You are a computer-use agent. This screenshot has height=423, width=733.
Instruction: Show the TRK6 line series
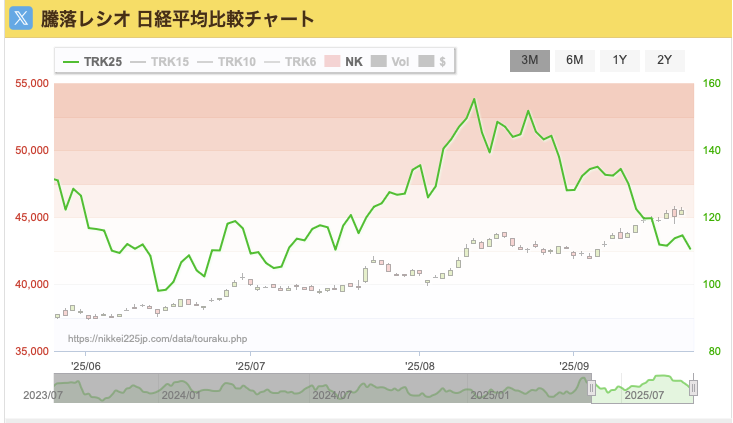(290, 62)
